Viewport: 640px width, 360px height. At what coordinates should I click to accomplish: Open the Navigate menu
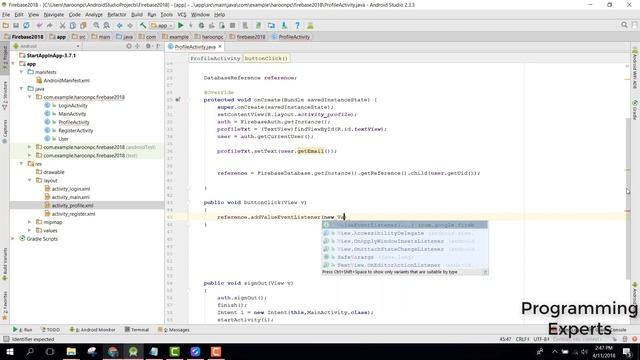[53, 15]
